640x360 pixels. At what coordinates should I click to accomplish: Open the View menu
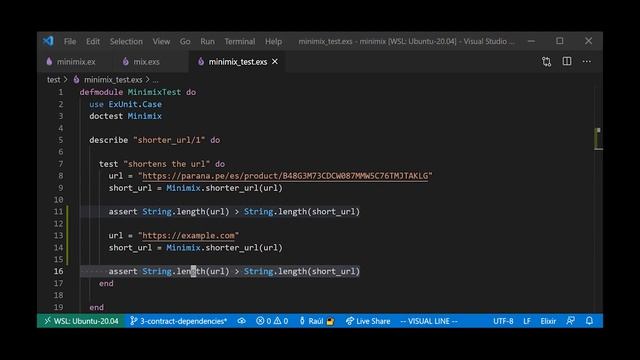coord(161,41)
